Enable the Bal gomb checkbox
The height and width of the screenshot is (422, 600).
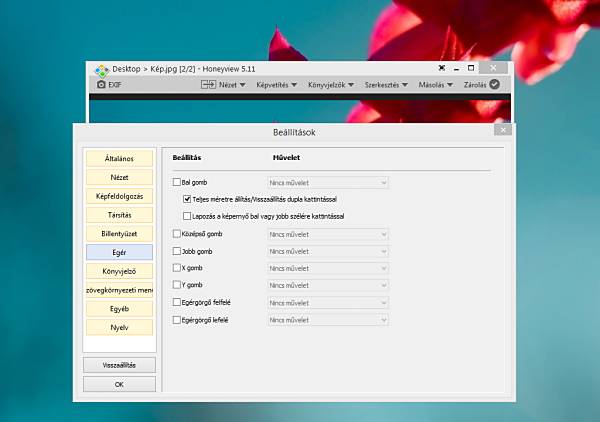pyautogui.click(x=176, y=182)
